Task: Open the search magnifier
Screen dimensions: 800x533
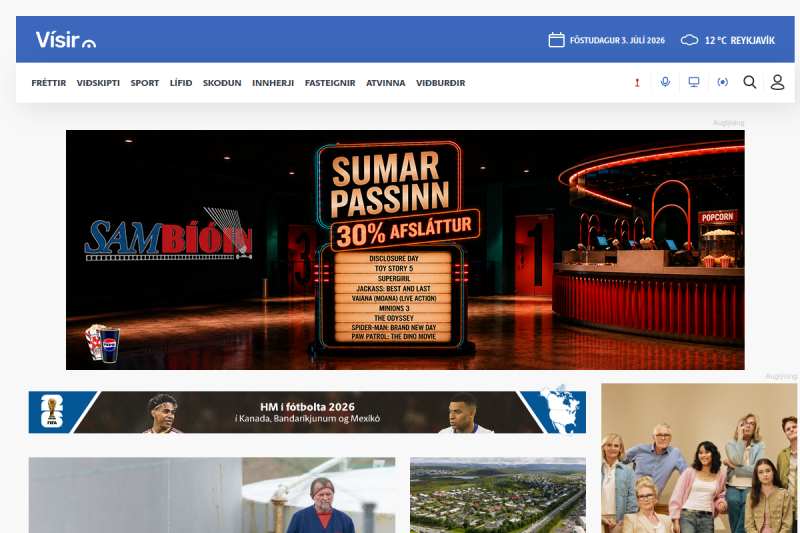Action: [x=749, y=82]
